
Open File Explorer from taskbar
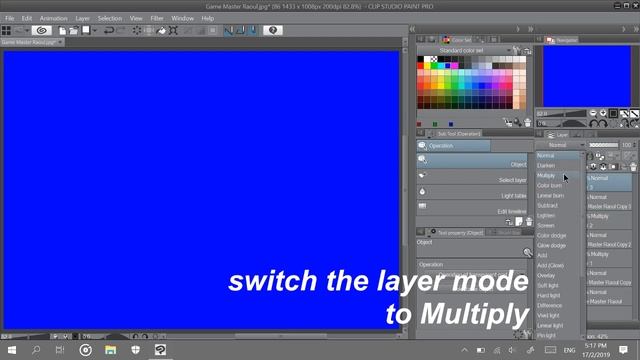tap(110, 350)
